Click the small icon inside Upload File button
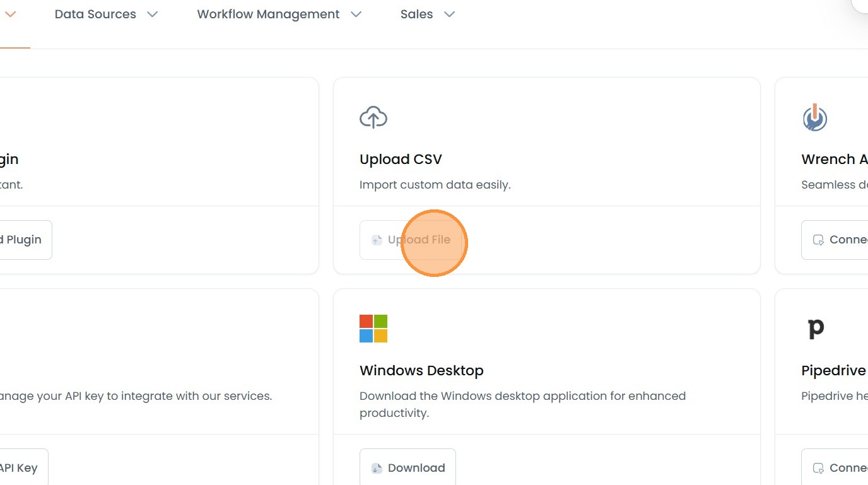868x485 pixels. click(x=377, y=240)
